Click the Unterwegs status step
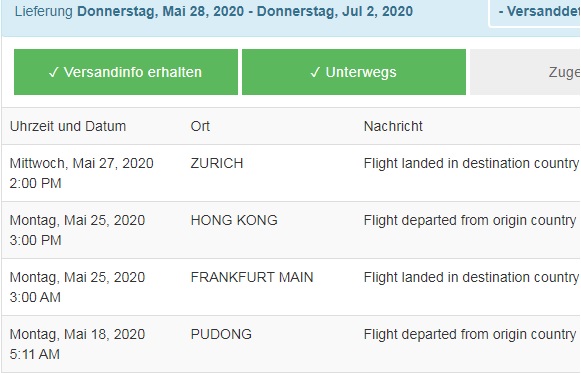581x373 pixels. (x=354, y=72)
